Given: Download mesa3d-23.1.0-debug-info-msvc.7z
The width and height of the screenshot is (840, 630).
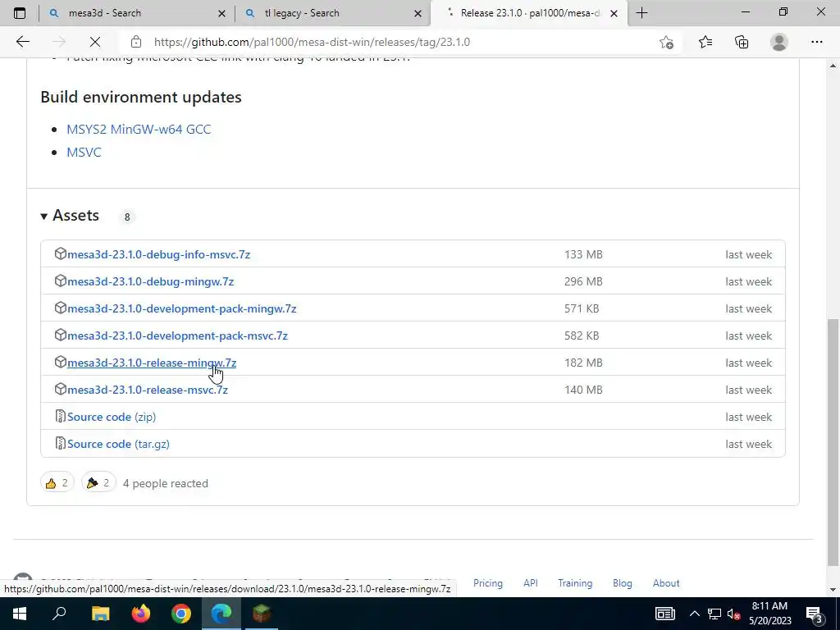Looking at the screenshot, I should [x=158, y=254].
